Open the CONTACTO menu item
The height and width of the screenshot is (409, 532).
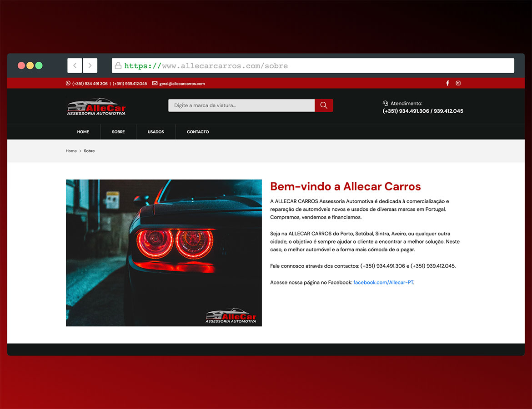pyautogui.click(x=198, y=132)
